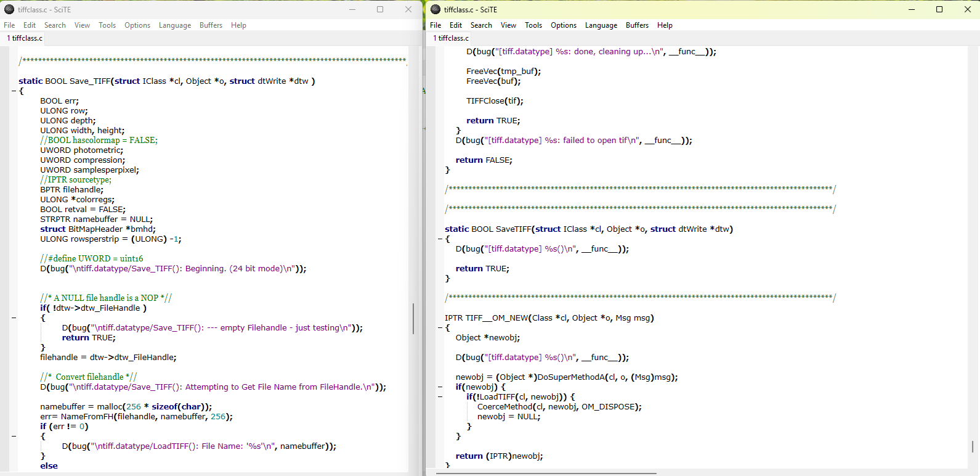
Task: Open View menu in right SciTE window
Action: click(508, 25)
